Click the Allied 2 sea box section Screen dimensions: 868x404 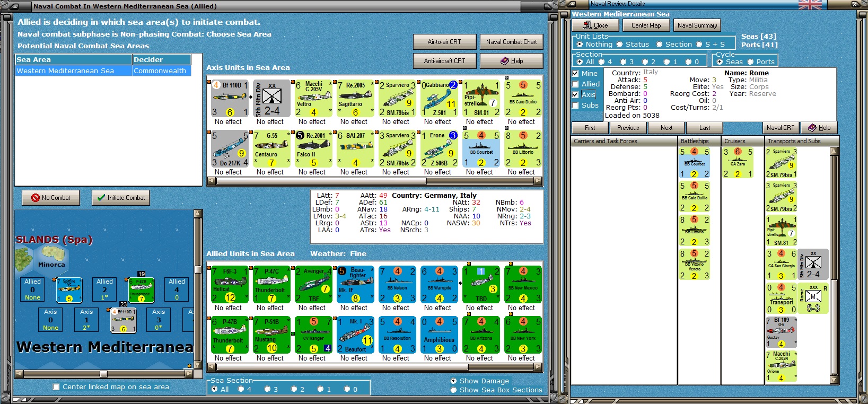point(104,289)
